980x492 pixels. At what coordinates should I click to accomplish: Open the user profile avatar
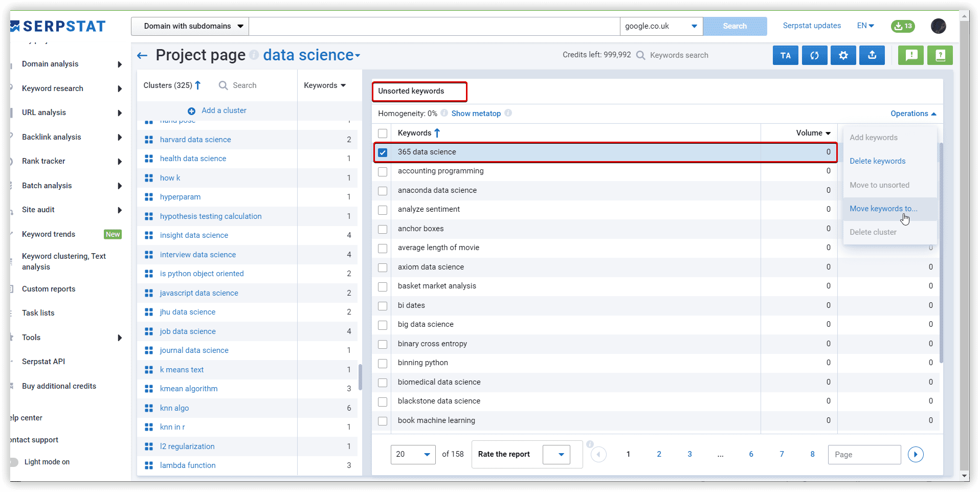[x=938, y=26]
